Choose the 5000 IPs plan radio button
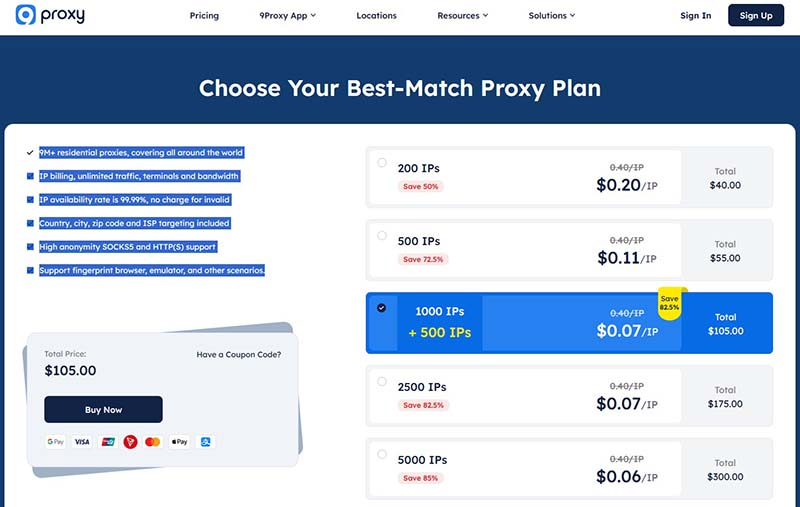 (382, 454)
